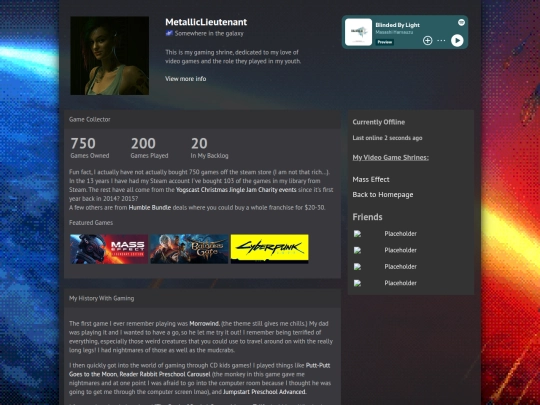This screenshot has width=540, height=405.
Task: Play the Blinded By Light preview
Action: tap(457, 41)
